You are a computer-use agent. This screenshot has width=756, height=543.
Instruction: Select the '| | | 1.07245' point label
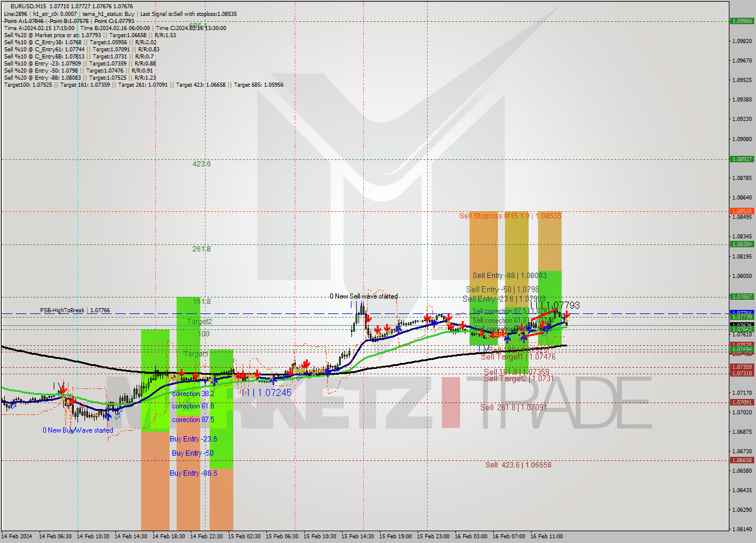[x=268, y=392]
